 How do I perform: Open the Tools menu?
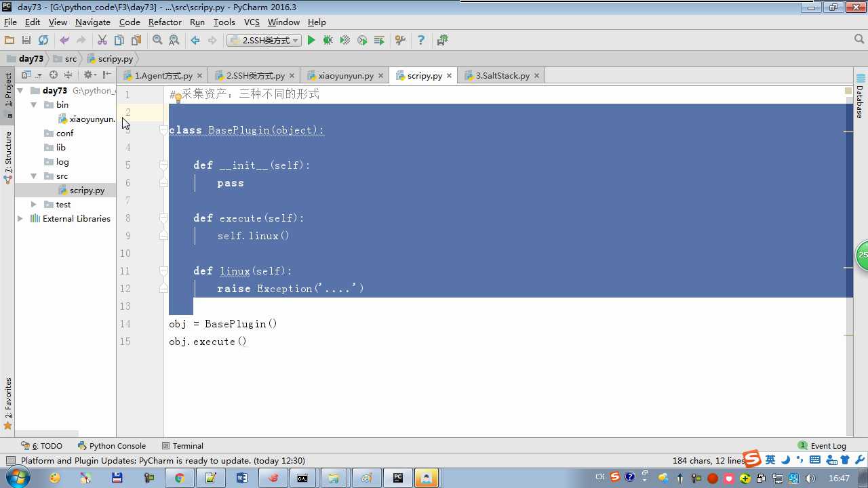click(224, 22)
